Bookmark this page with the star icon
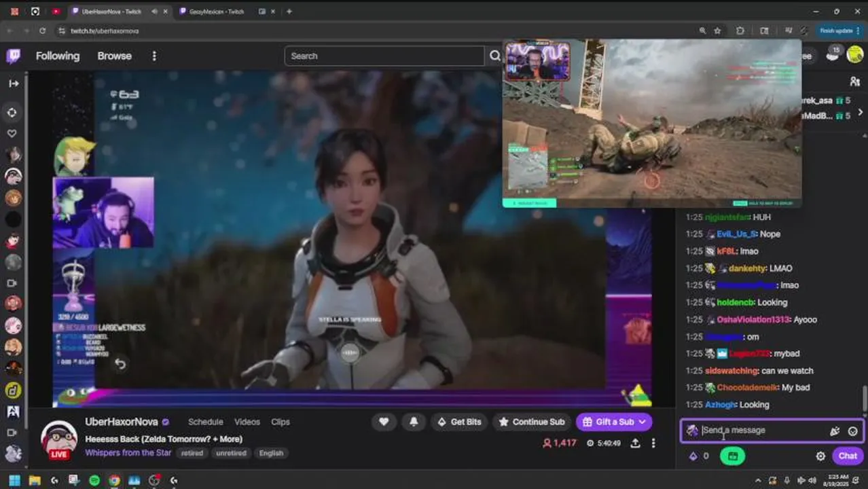The width and height of the screenshot is (868, 489). tap(718, 31)
